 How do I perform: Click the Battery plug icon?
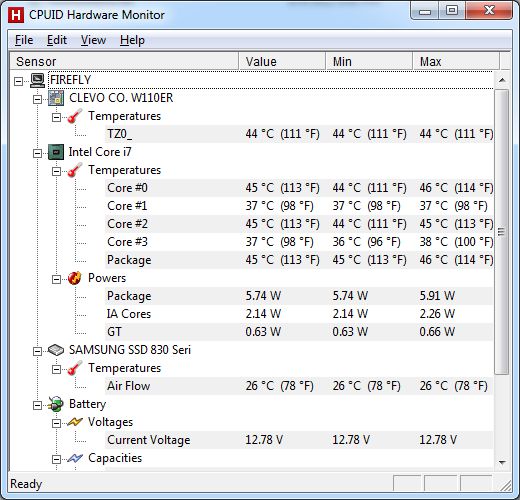coord(56,404)
